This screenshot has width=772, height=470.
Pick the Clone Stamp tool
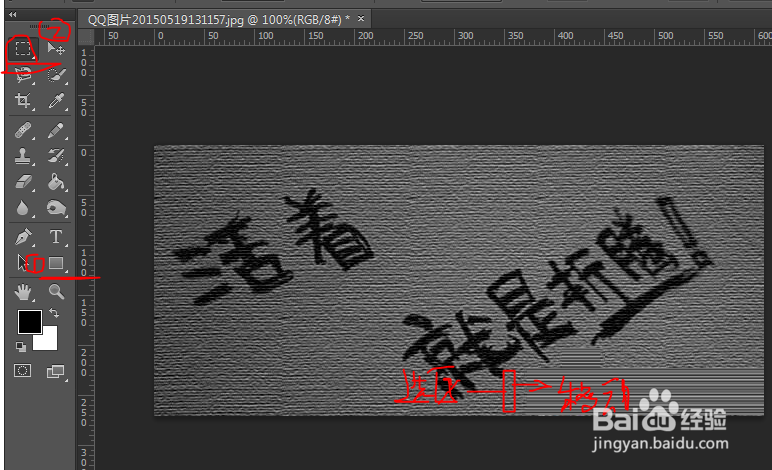(23, 156)
